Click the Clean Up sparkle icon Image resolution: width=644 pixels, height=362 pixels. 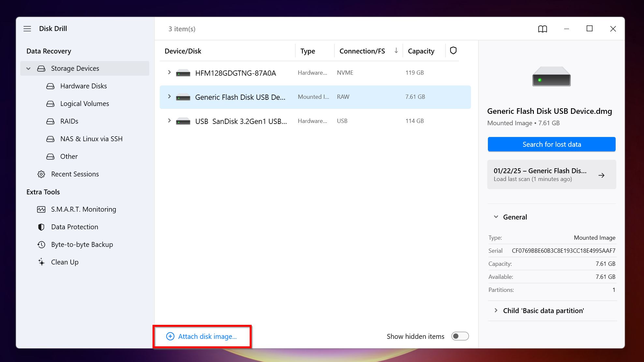[41, 262]
